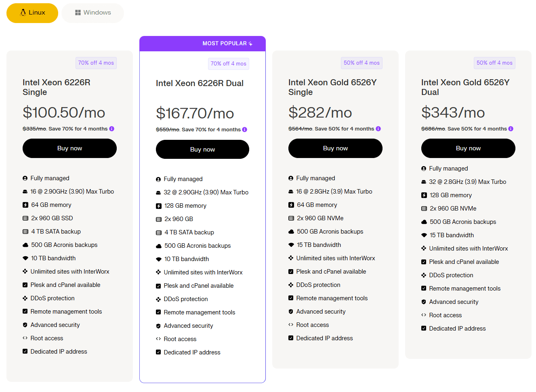Click Plesk and cPanel available in Gold Single

tap(331, 272)
